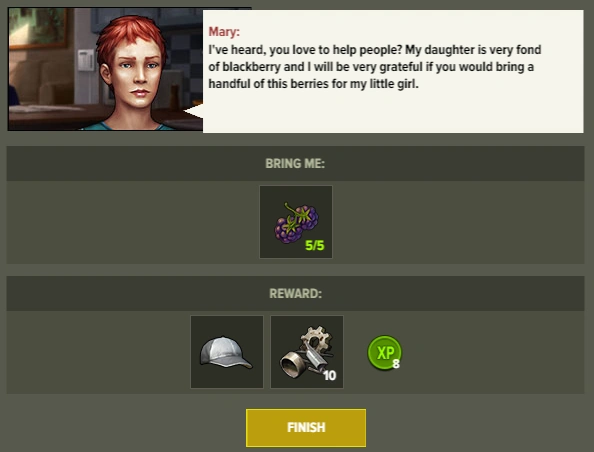Click the scrap parts reward icon

(307, 352)
